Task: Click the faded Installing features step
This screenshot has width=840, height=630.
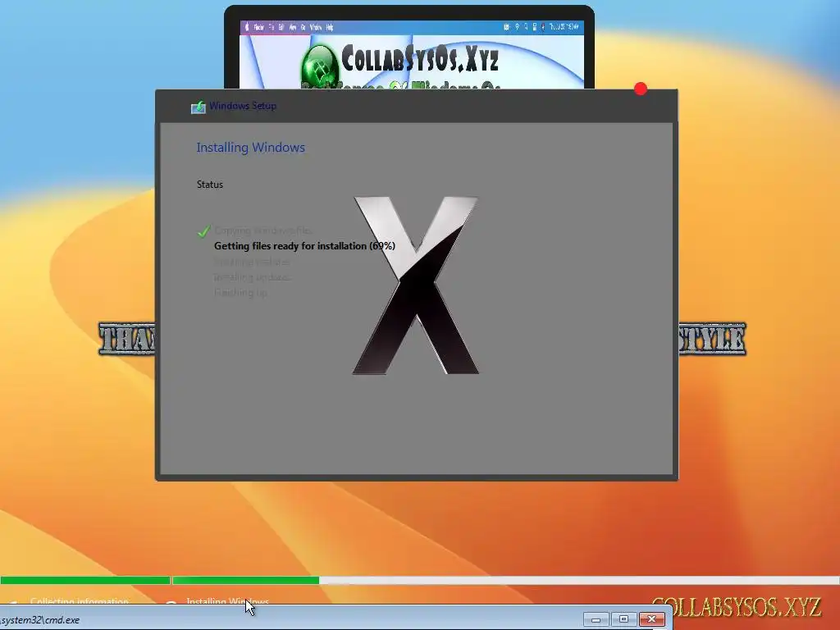Action: point(252,262)
